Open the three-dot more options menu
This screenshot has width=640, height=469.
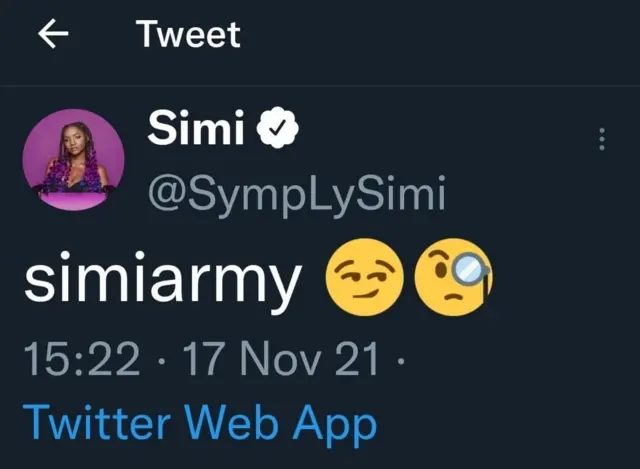[x=601, y=139]
